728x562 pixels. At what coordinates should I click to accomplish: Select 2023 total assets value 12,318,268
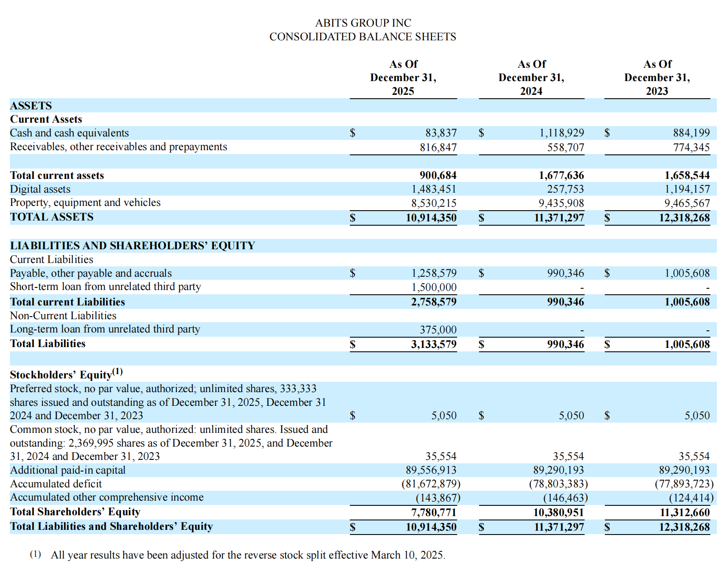click(x=684, y=218)
